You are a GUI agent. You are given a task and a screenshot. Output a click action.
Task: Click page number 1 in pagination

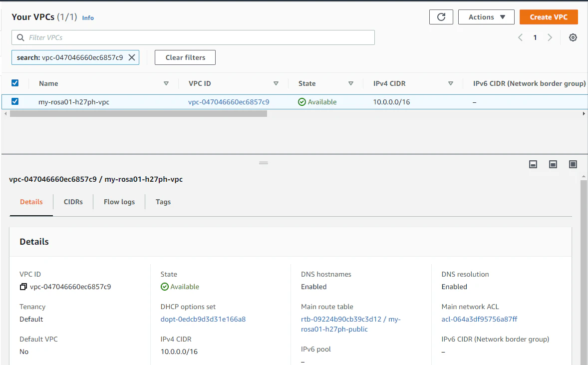(x=535, y=37)
